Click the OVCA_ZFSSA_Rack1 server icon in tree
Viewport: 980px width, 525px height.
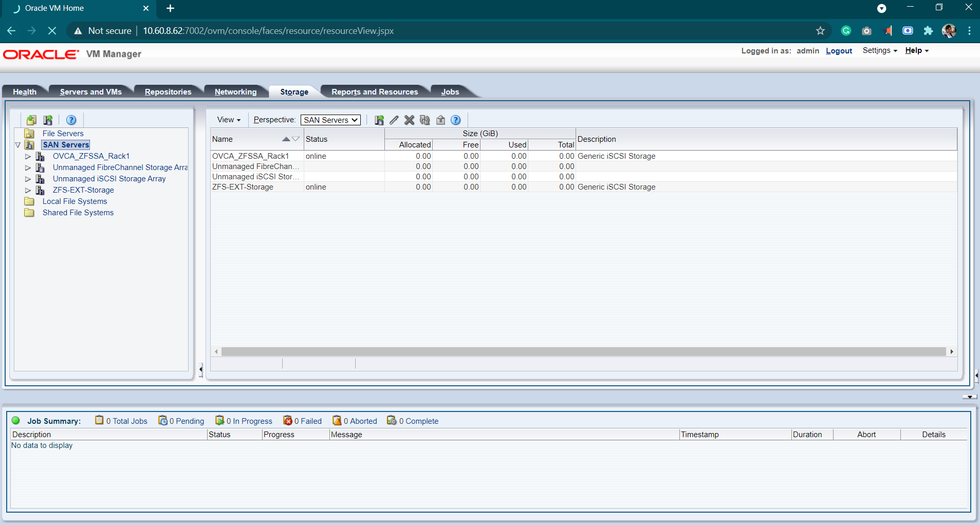[40, 156]
